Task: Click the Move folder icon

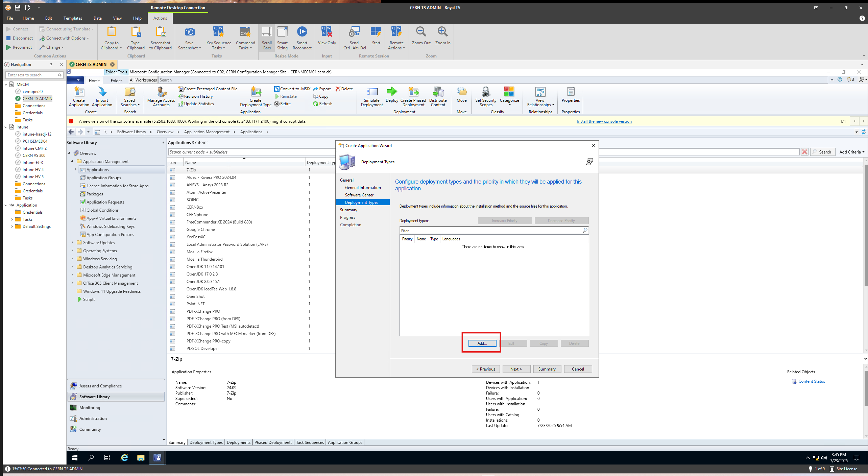Action: 461,95
